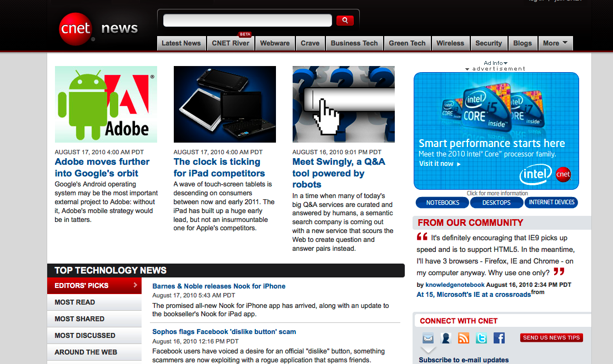
Task: Open the tablets article thumbnail
Action: pyautogui.click(x=225, y=104)
